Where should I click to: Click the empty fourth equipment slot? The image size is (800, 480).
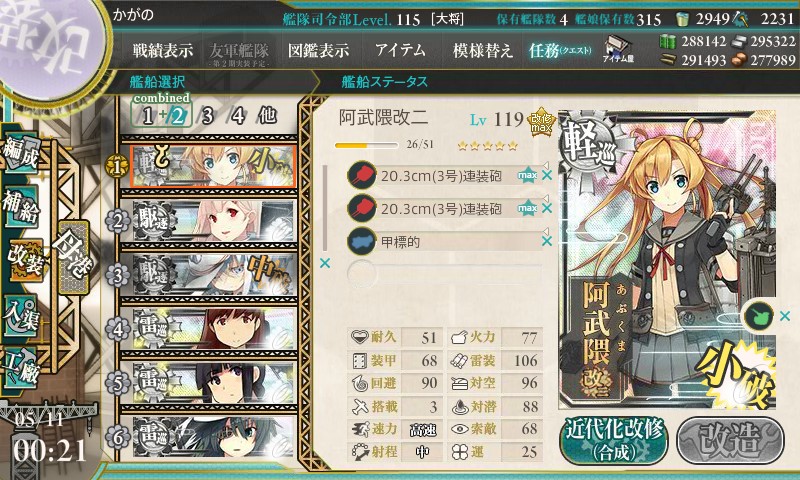pos(444,273)
